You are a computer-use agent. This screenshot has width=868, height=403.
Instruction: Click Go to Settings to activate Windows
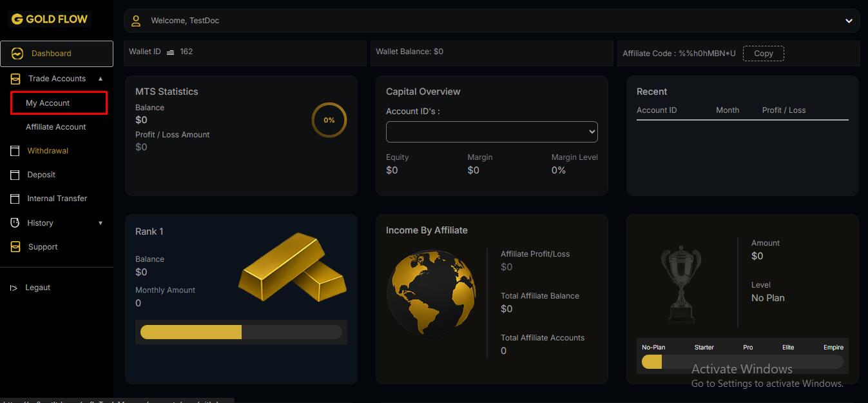click(x=767, y=383)
